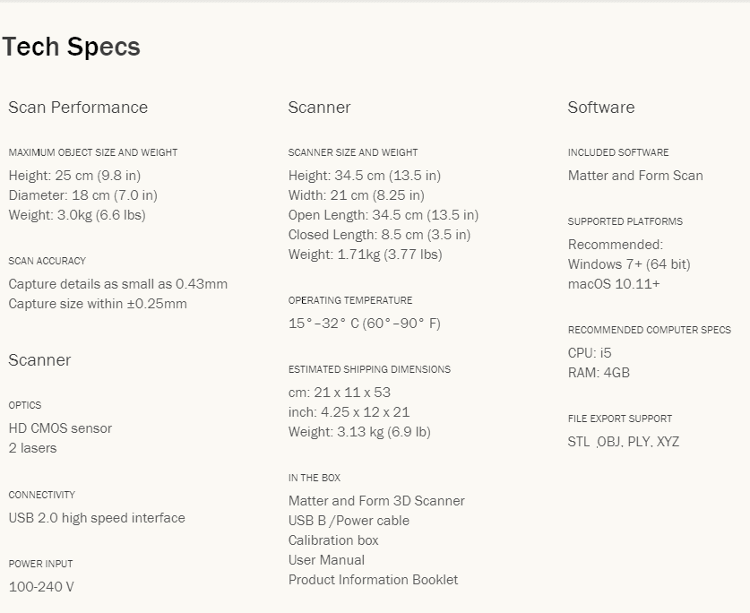The height and width of the screenshot is (613, 750).
Task: Click Matter and Form 3D Scanner box item
Action: tap(376, 501)
